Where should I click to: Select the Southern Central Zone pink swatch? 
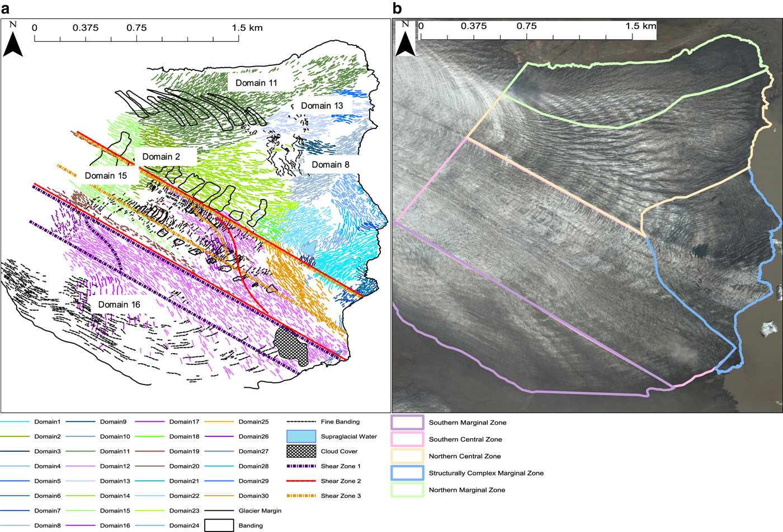pos(407,439)
